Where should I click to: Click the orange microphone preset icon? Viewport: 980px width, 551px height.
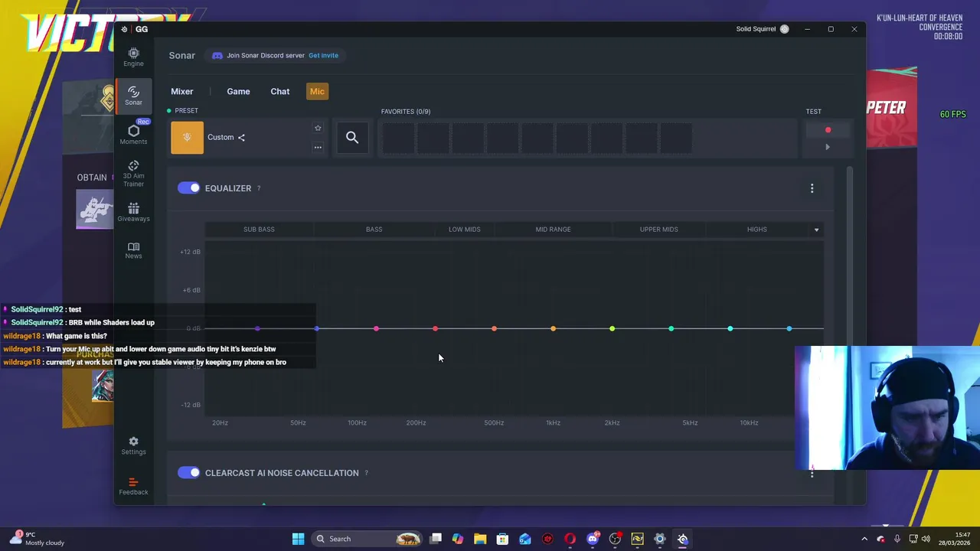pyautogui.click(x=187, y=138)
